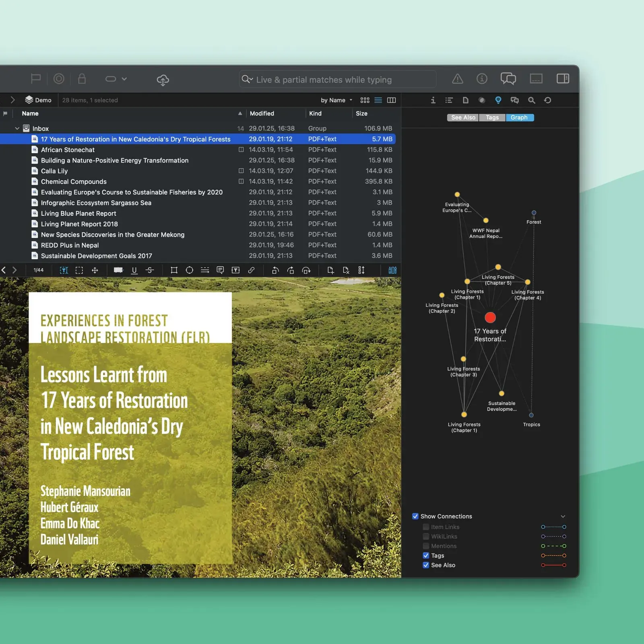Collapse the Show Connections options chevron
Viewport: 644px width, 644px height.
[563, 516]
